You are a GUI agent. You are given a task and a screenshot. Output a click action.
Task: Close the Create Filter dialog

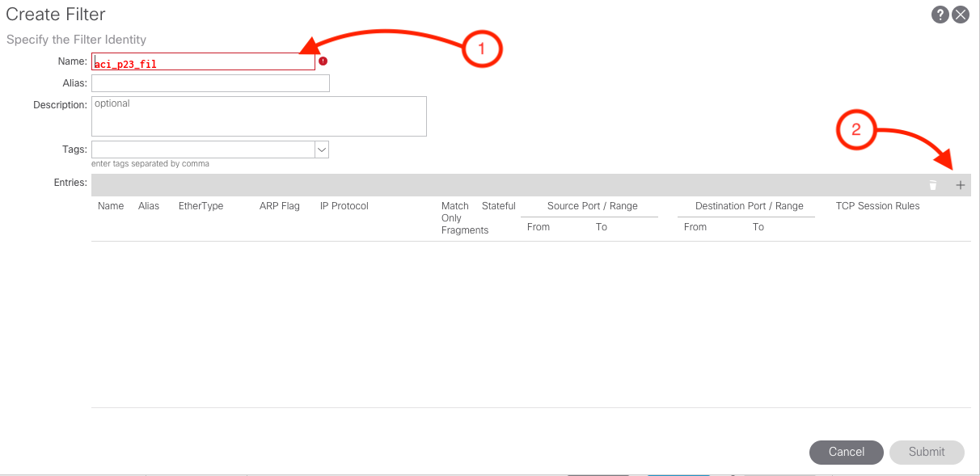pyautogui.click(x=961, y=15)
